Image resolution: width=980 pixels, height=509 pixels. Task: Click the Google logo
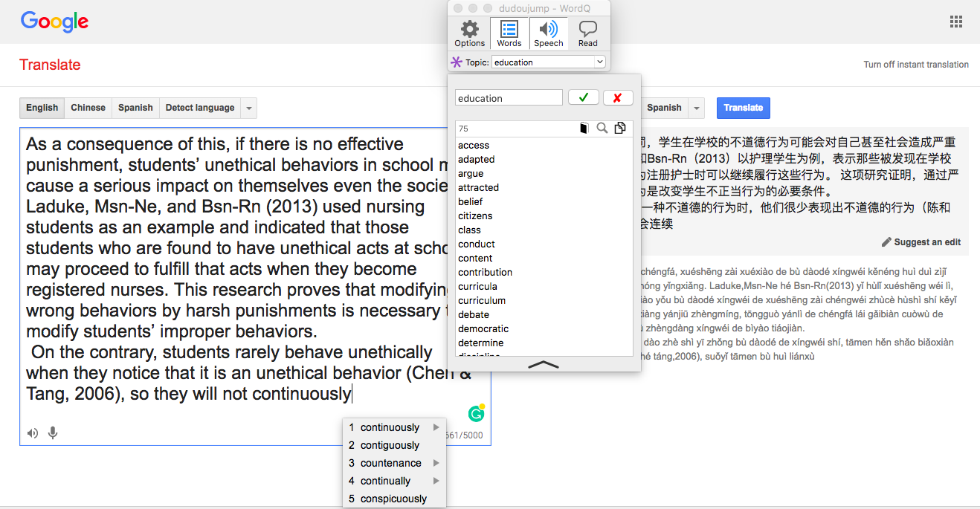tap(54, 22)
